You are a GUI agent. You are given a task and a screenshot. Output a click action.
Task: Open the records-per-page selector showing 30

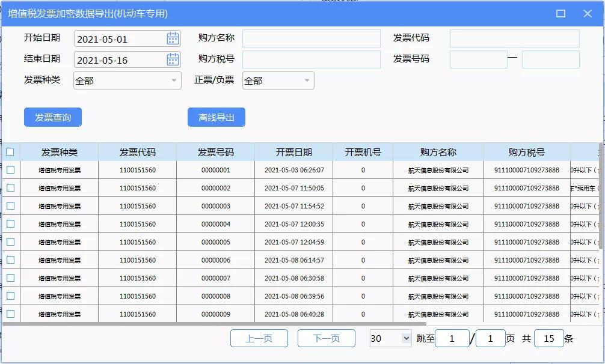pos(390,338)
